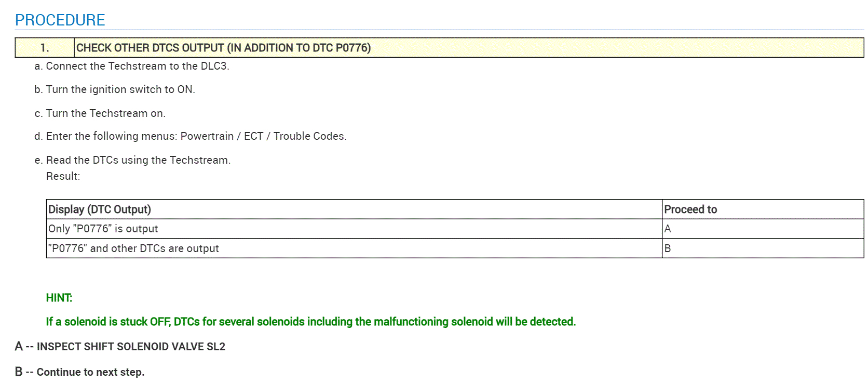Click 'Continue to next step' for result B
This screenshot has height=382, width=868.
click(90, 372)
